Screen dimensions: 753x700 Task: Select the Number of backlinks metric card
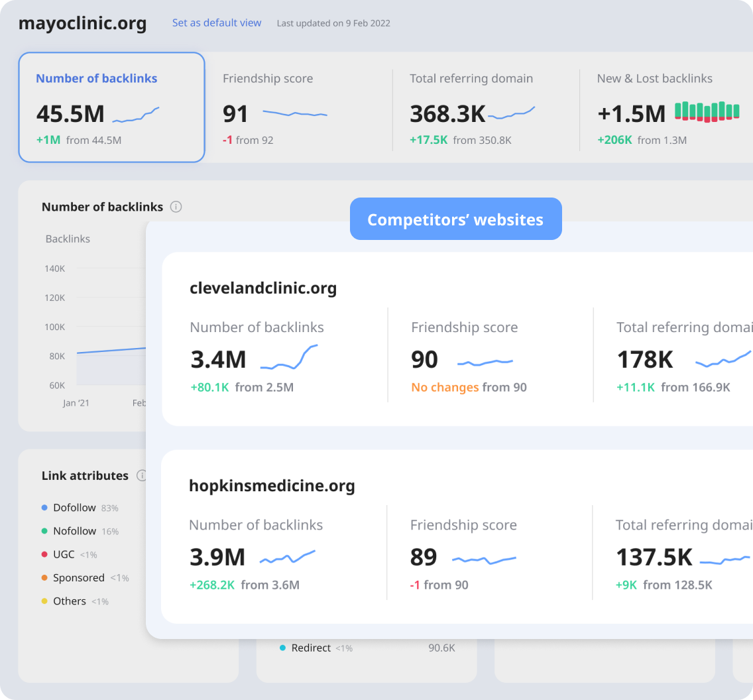112,107
